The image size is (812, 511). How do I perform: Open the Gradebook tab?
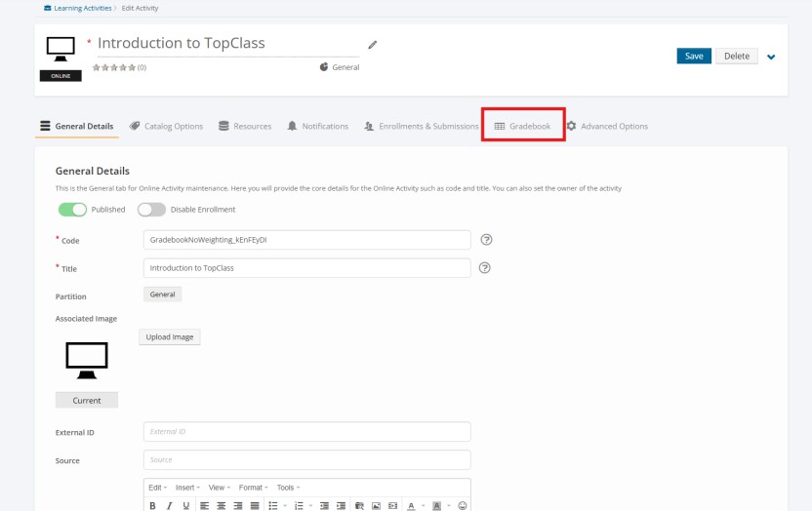(522, 126)
